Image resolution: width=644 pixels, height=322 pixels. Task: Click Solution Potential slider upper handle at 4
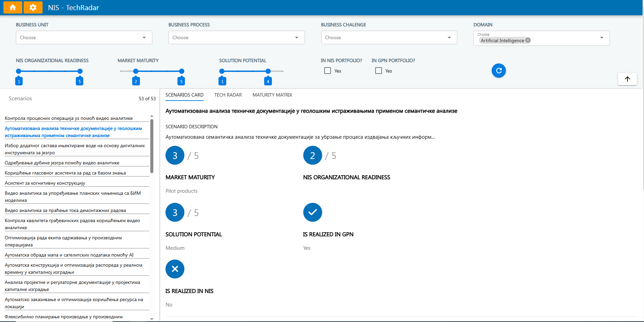pyautogui.click(x=268, y=71)
